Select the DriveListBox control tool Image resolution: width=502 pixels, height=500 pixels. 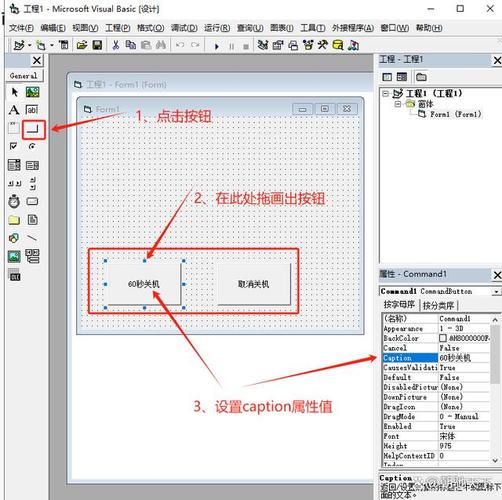(x=32, y=201)
